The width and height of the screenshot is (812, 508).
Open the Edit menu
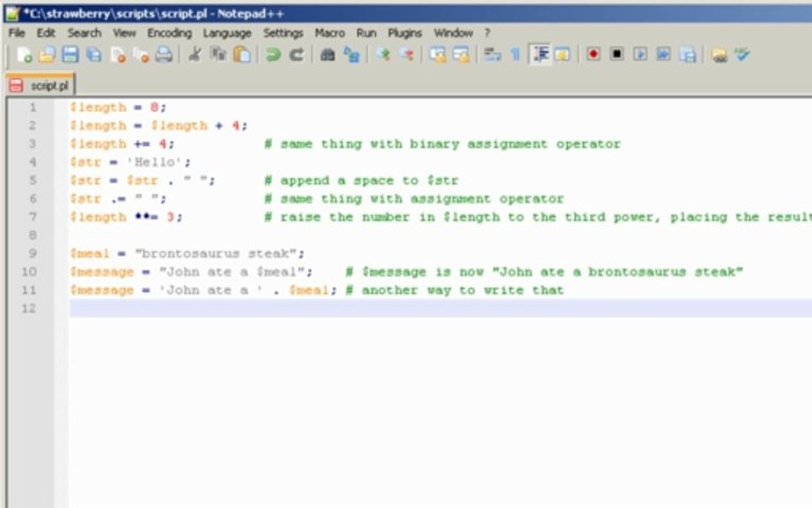point(46,32)
